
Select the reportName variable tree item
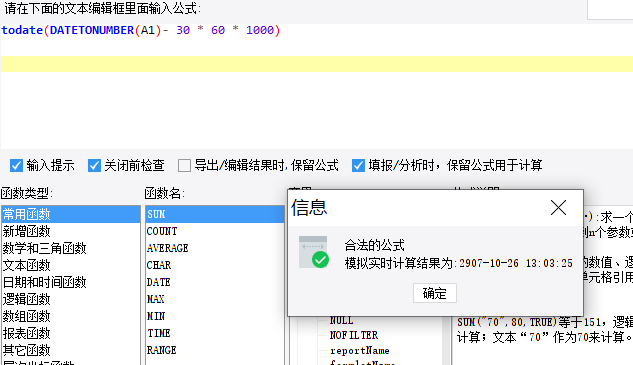[359, 350]
